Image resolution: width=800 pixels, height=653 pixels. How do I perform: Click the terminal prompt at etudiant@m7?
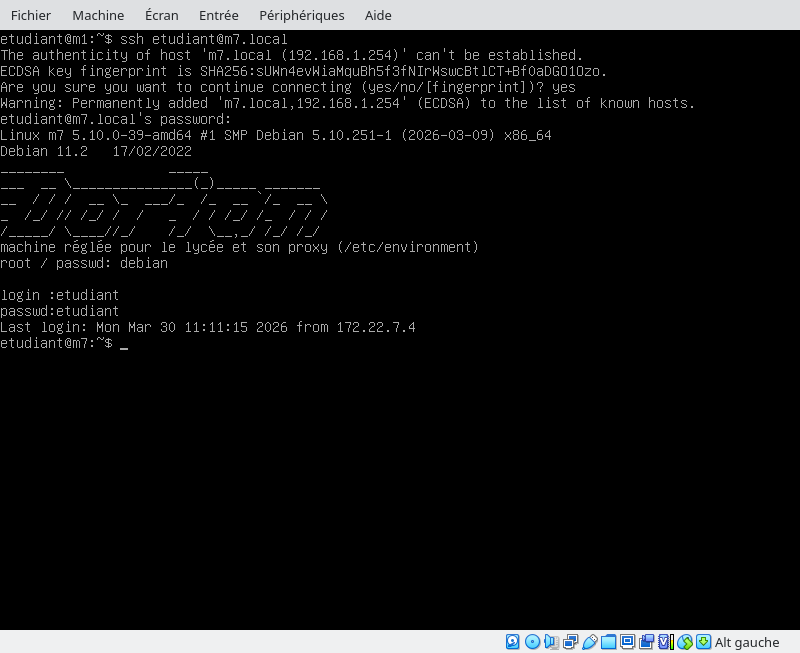pyautogui.click(x=56, y=343)
